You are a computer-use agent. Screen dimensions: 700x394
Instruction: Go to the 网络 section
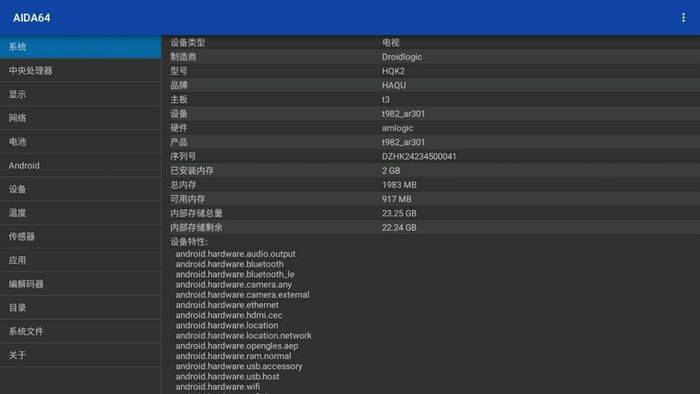(x=80, y=118)
